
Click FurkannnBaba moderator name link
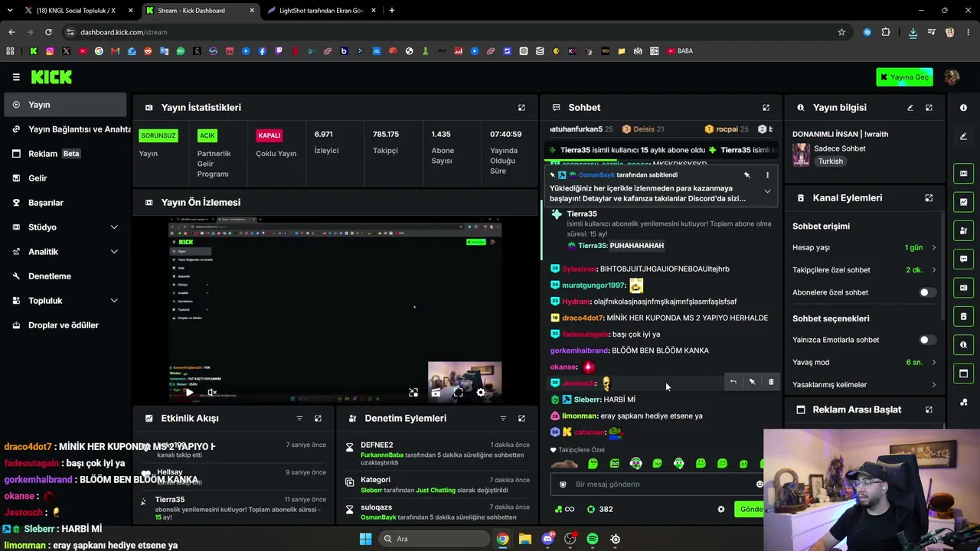click(x=382, y=455)
